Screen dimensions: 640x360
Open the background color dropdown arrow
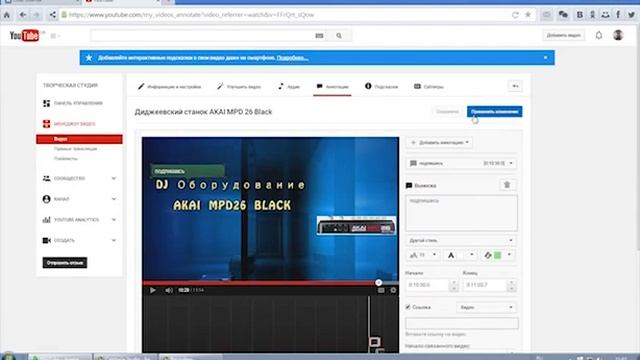point(509,255)
